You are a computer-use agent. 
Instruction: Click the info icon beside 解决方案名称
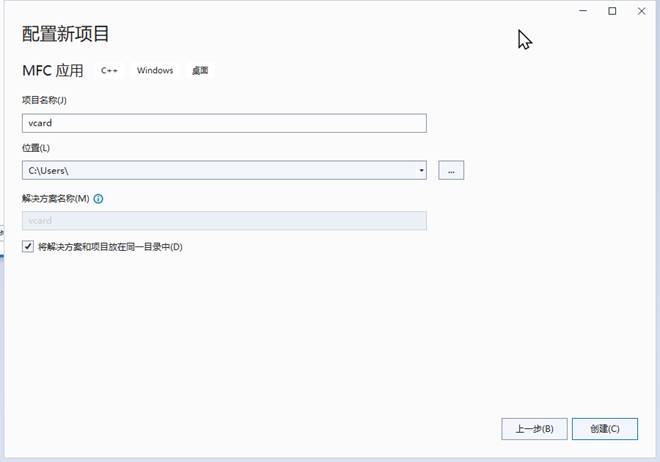[98, 198]
